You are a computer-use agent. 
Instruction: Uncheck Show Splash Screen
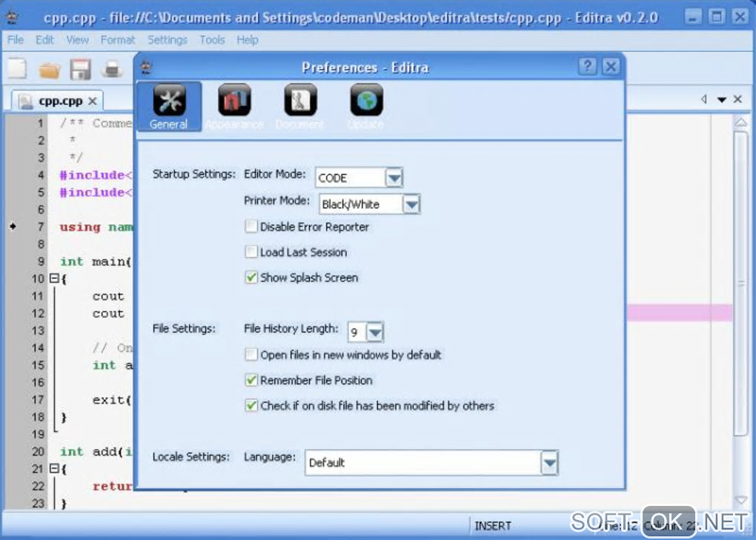[x=251, y=278]
